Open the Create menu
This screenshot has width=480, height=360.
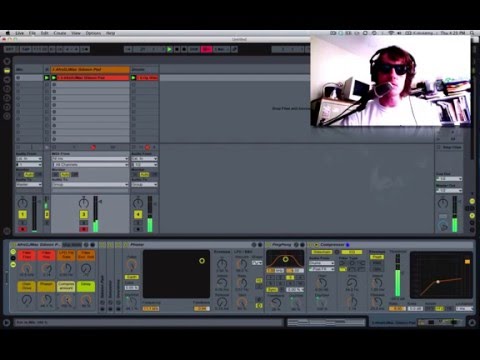pyautogui.click(x=60, y=33)
